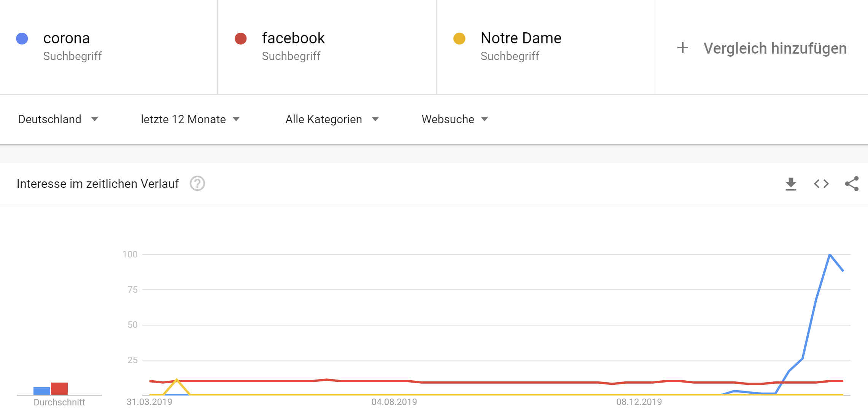868x413 pixels.
Task: Click the blue corona color dot
Action: 22,38
